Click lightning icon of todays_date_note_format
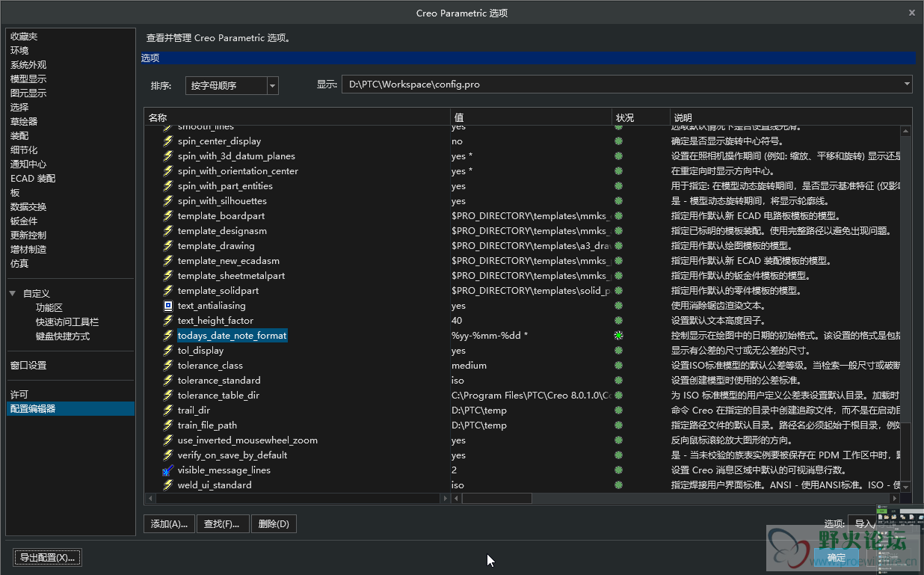Image resolution: width=924 pixels, height=575 pixels. [x=168, y=336]
